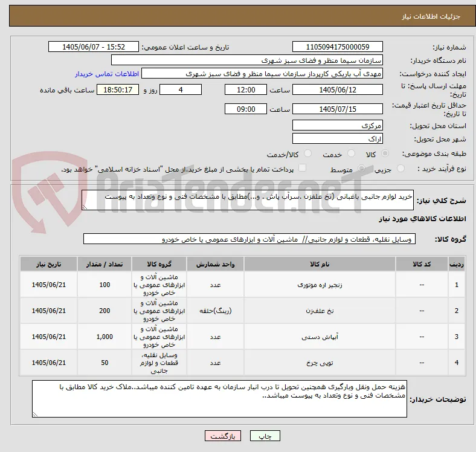The width and height of the screenshot is (476, 452).
Task: Click the جزئیات اطلاعات نیاز page header
Action: click(x=431, y=16)
